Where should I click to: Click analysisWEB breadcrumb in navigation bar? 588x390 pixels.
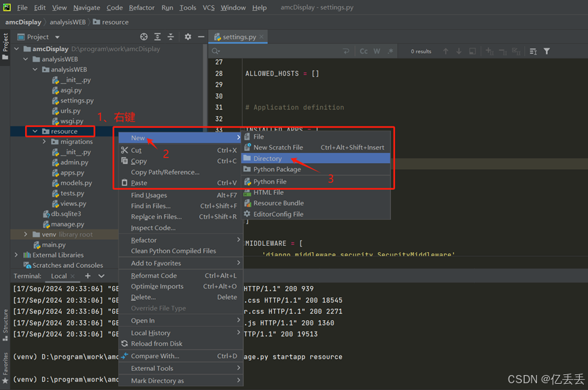pyautogui.click(x=67, y=22)
